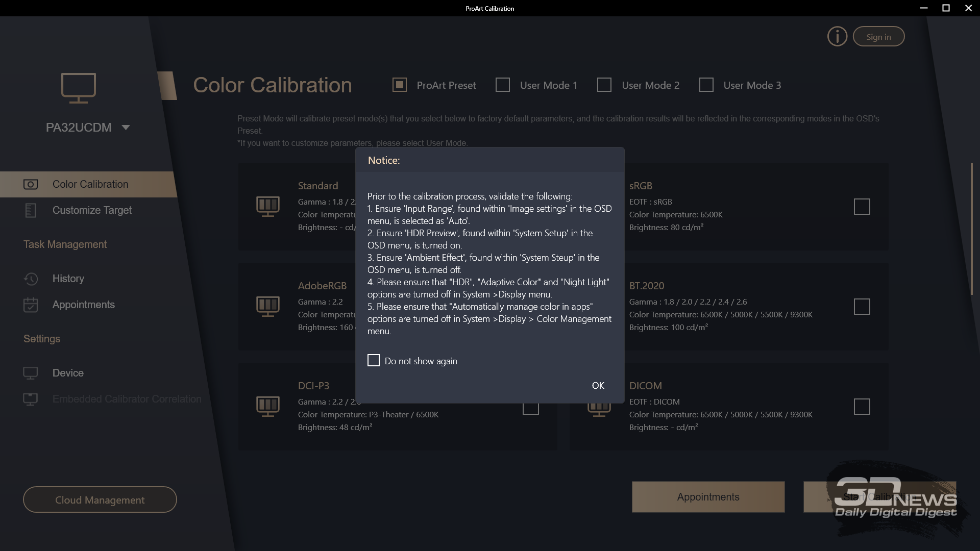Click the info circle icon
Image resolution: width=980 pixels, height=551 pixels.
(x=837, y=37)
